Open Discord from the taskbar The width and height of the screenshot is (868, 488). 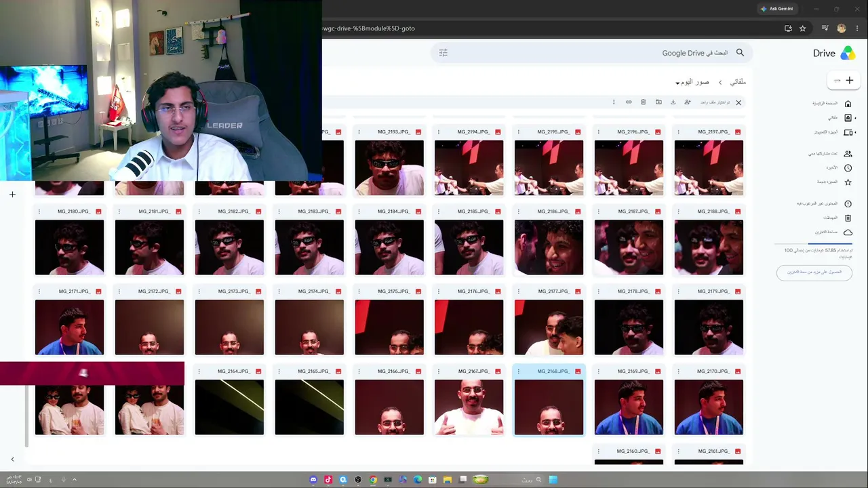point(313,480)
